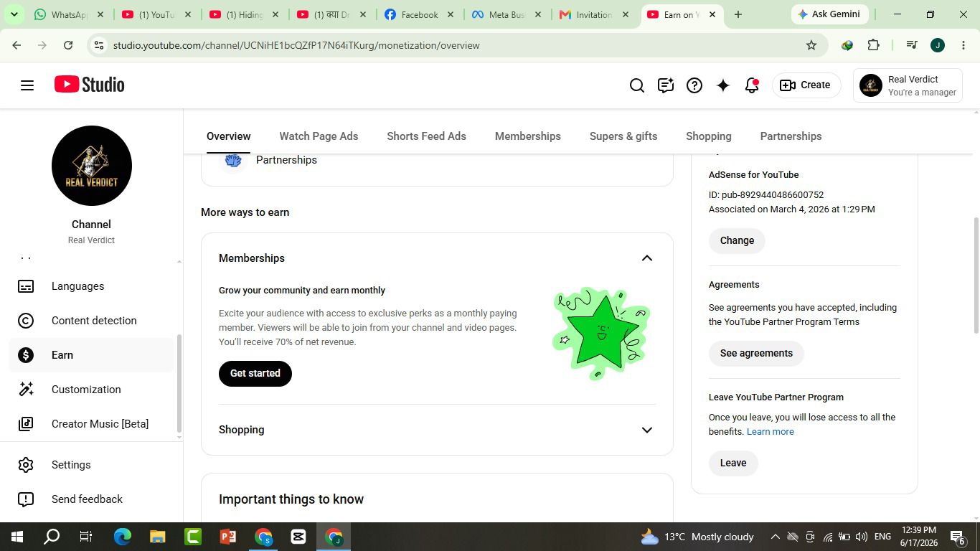Open the browser tab search dropdown
The image size is (980, 551).
14,14
